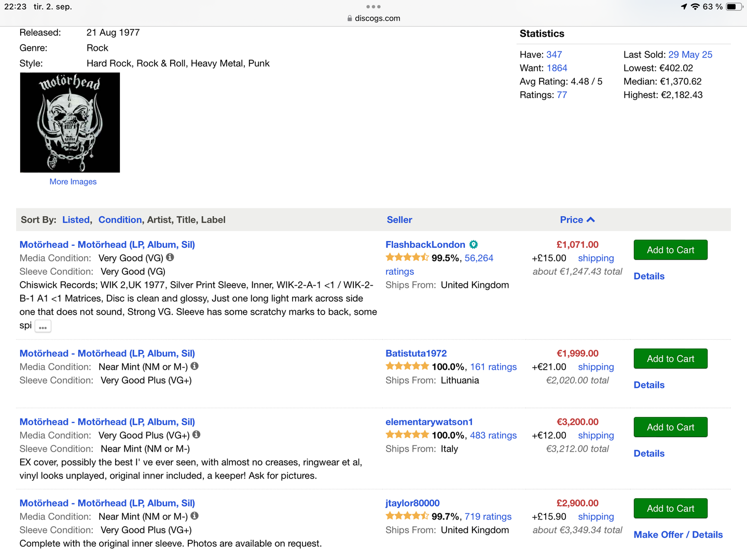Open Last Sold date 29 May 25
The width and height of the screenshot is (747, 560).
(x=690, y=54)
